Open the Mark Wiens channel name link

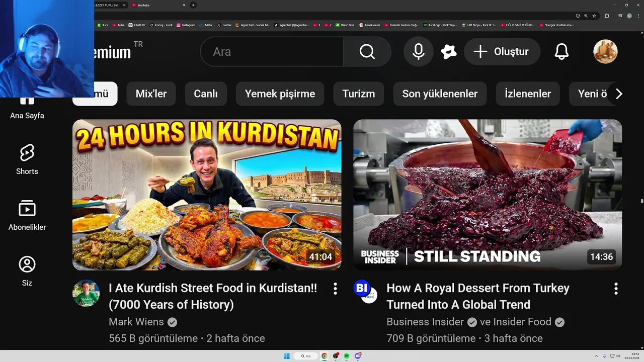pyautogui.click(x=136, y=322)
